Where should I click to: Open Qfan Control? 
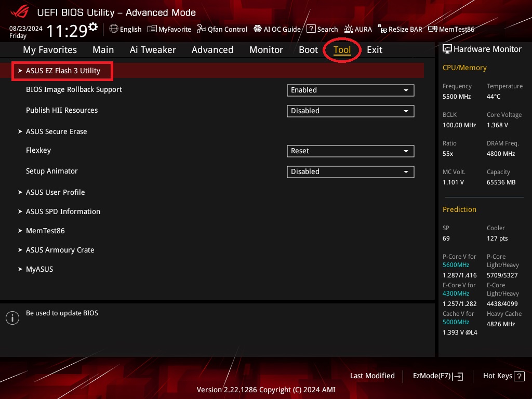228,29
